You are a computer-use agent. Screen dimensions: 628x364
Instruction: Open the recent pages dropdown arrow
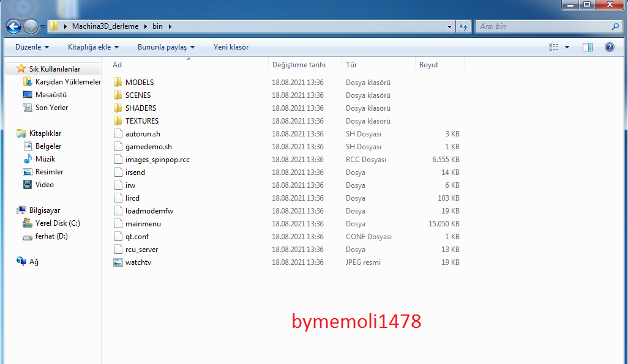click(x=43, y=27)
